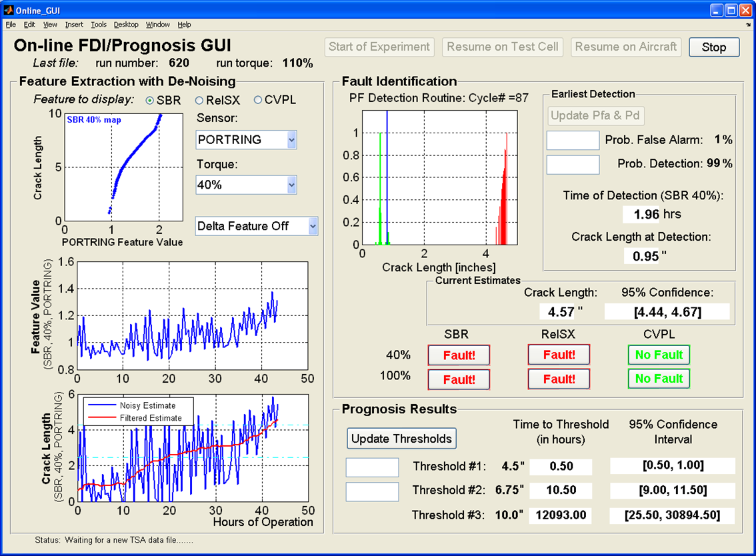Maximize the Online_GUI window

(x=731, y=10)
